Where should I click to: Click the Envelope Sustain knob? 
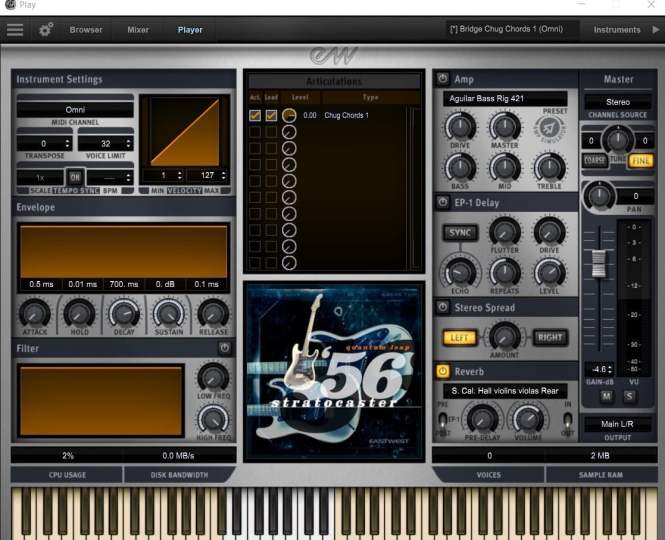coord(169,313)
